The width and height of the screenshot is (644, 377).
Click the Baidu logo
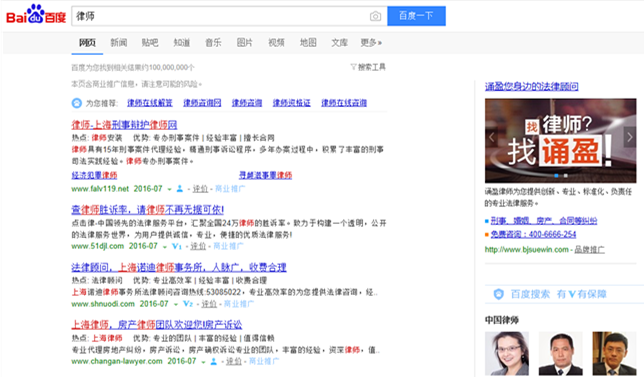point(36,14)
